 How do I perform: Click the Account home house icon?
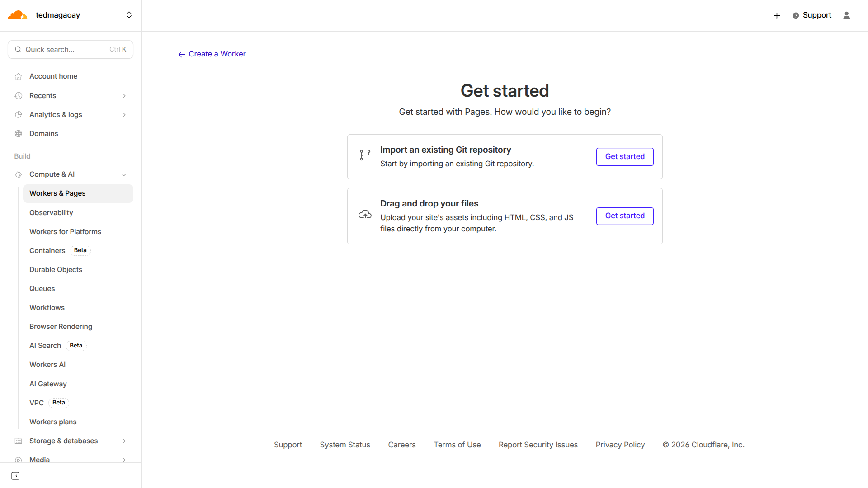coord(19,76)
